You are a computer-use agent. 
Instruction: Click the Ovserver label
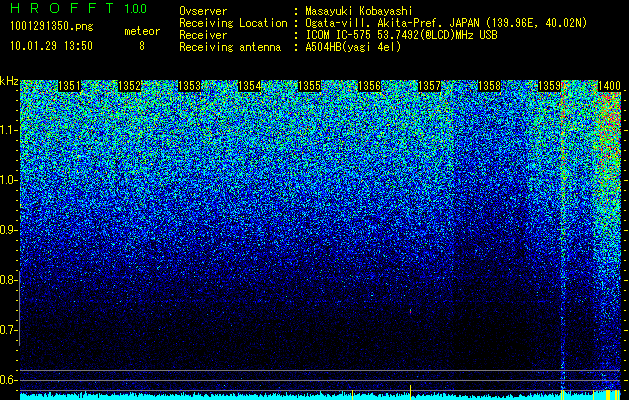(x=203, y=12)
